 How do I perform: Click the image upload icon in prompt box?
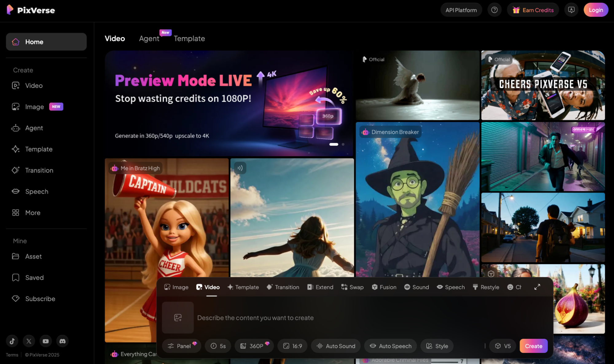tap(178, 318)
